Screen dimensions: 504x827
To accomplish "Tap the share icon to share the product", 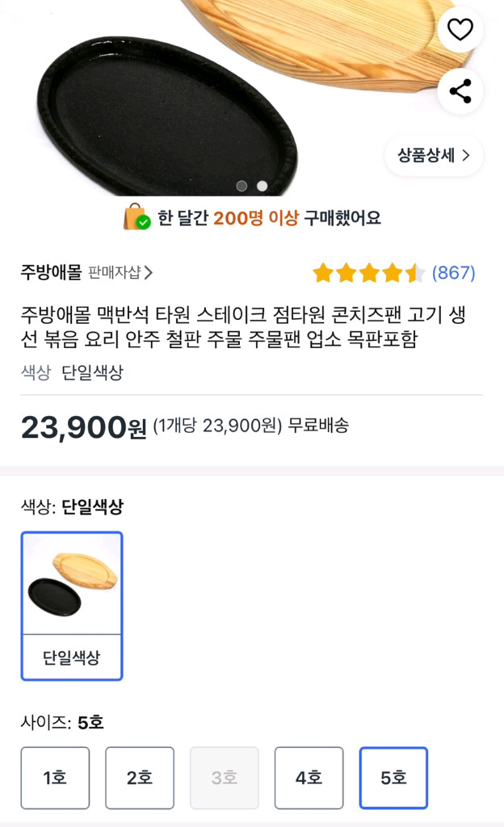I will point(460,92).
